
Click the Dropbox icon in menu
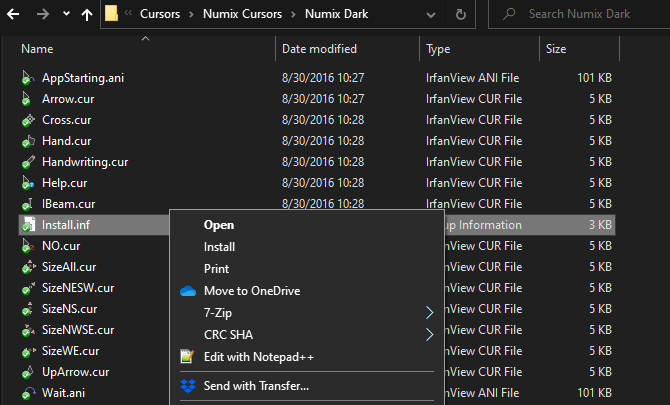(188, 386)
